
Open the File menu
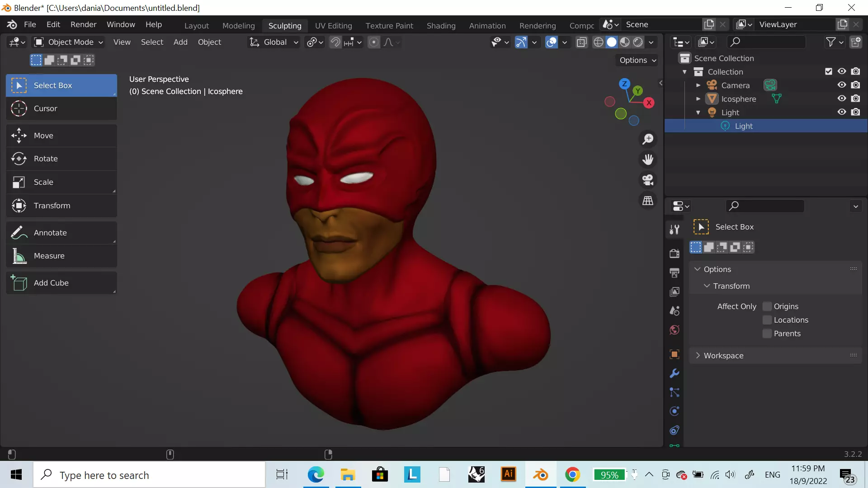point(30,24)
